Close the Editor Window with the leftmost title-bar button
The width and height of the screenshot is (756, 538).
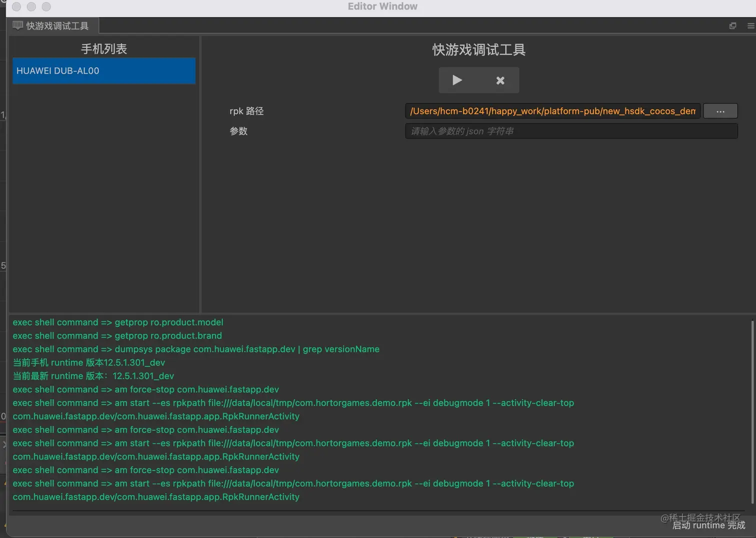click(x=16, y=6)
